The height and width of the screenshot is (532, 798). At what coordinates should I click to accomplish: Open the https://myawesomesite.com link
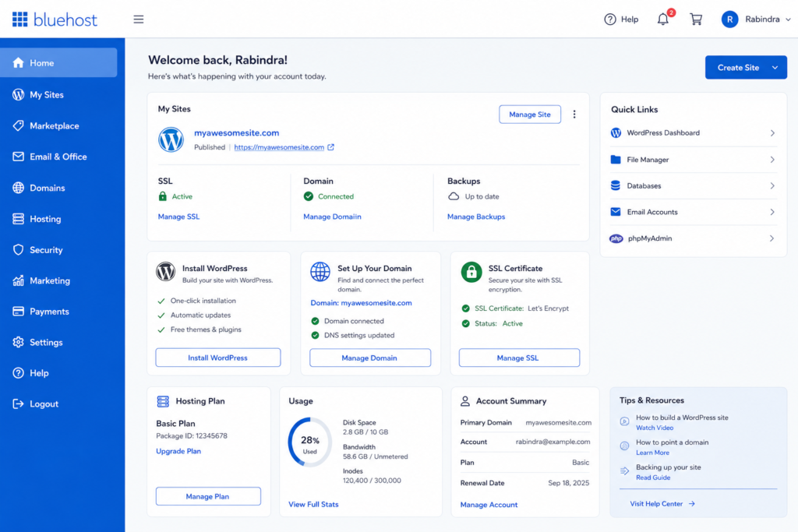(x=279, y=147)
